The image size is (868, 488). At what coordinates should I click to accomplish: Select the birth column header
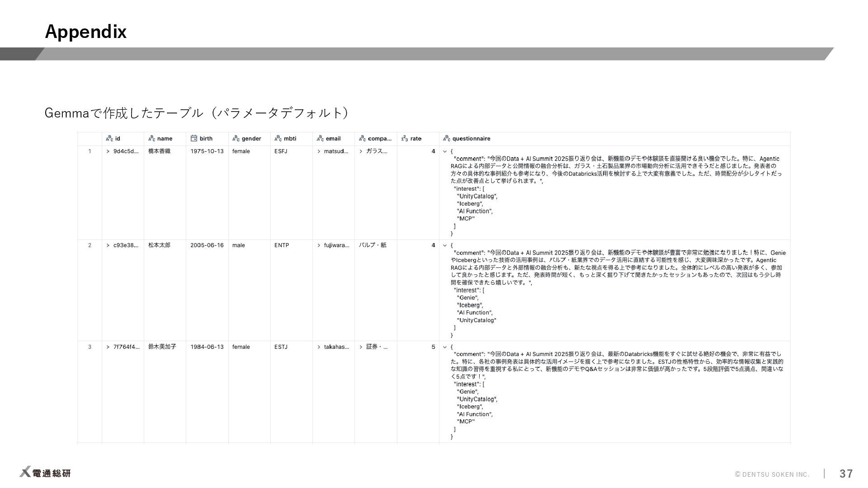207,139
